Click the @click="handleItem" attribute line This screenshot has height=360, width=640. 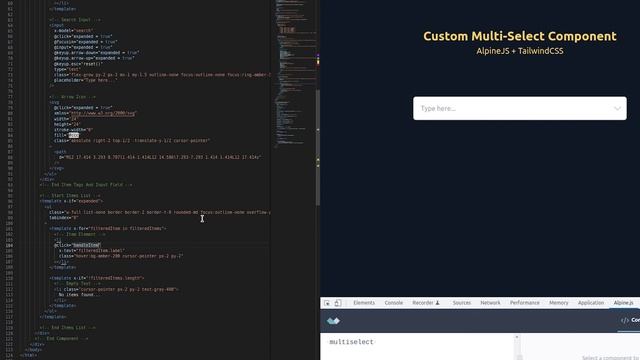click(x=77, y=245)
